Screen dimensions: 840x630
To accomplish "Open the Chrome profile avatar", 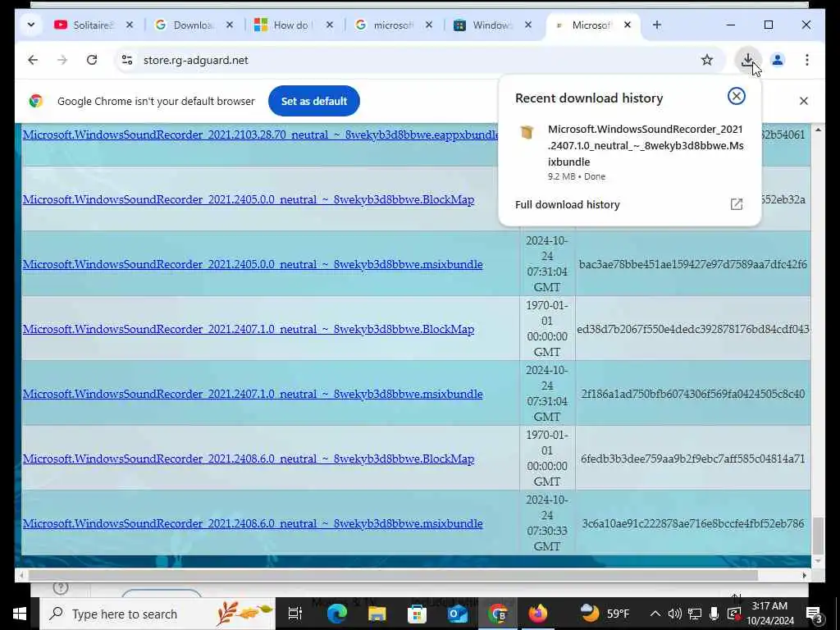I will coord(778,60).
